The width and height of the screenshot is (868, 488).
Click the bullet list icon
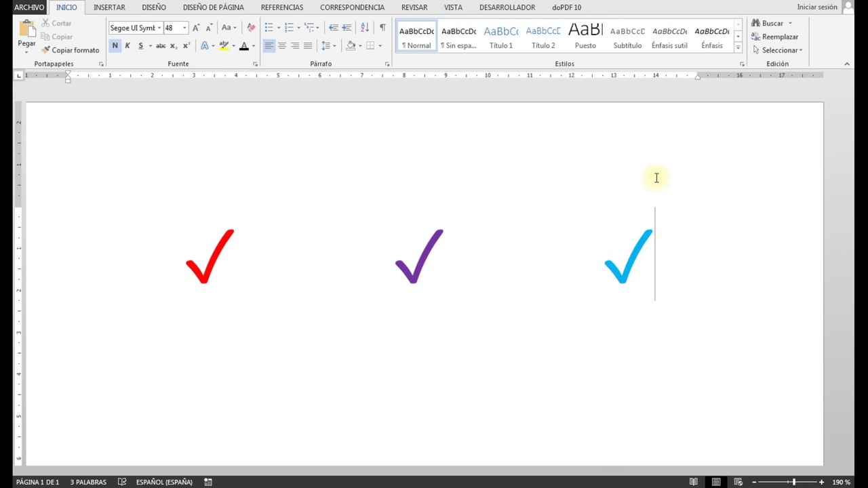click(269, 28)
